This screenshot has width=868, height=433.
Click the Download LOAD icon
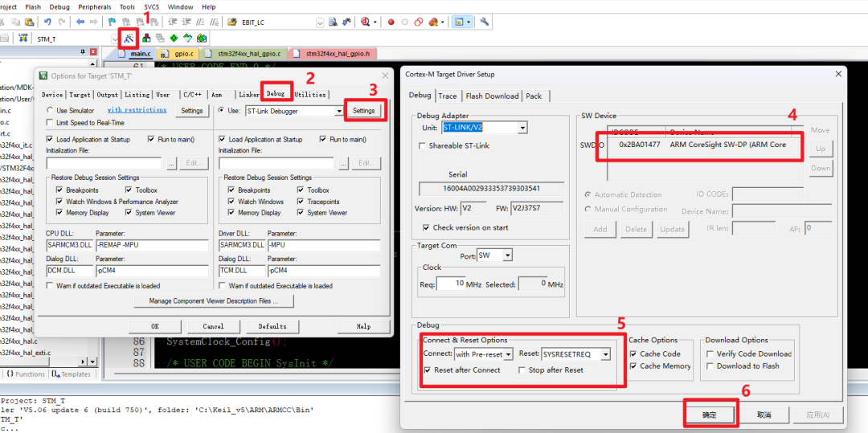23,39
